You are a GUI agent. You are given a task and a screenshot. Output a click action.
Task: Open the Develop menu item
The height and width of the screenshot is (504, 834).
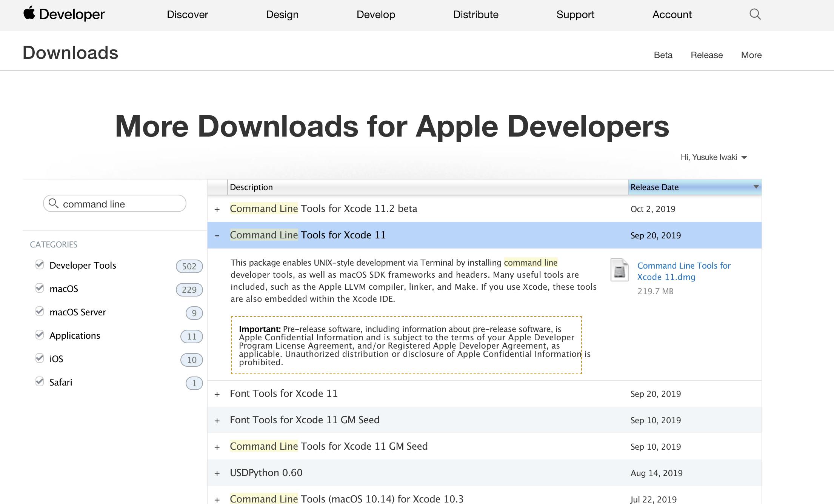(375, 14)
